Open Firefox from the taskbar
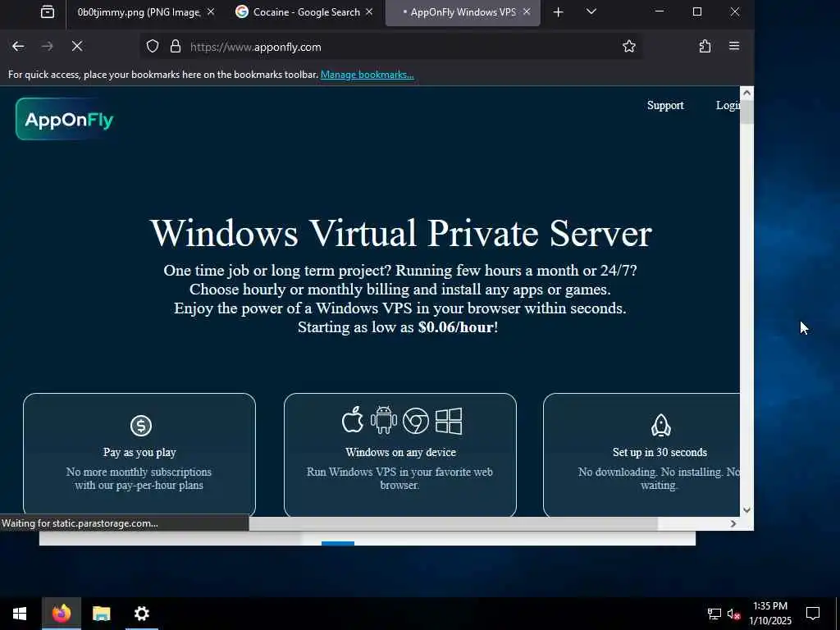The height and width of the screenshot is (630, 840). (62, 614)
